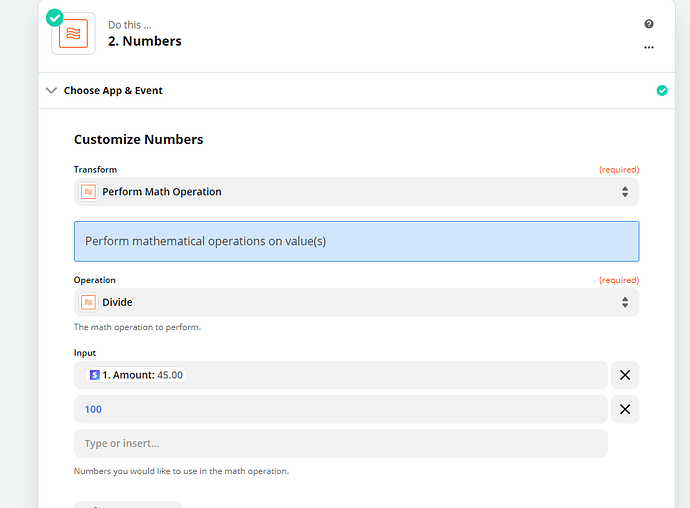The image size is (690, 508).
Task: Open the three-dot more options menu
Action: pos(649,47)
